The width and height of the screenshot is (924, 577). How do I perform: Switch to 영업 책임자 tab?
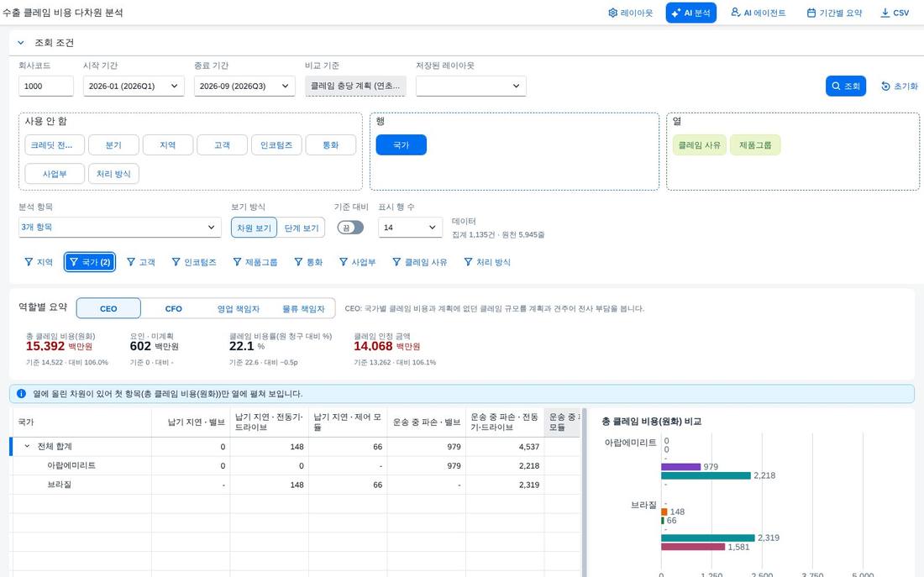(x=238, y=308)
